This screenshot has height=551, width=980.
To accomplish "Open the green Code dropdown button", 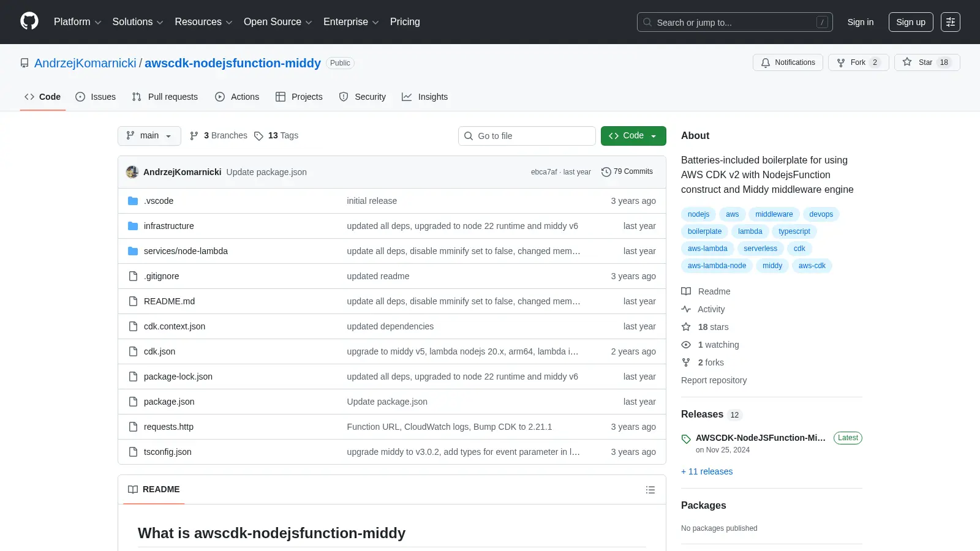I will (x=633, y=136).
